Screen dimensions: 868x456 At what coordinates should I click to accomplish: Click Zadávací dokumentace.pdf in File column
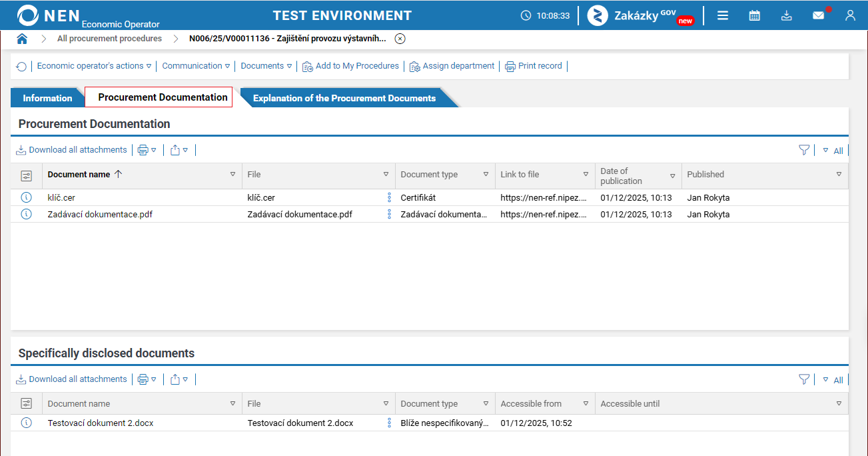pos(300,214)
